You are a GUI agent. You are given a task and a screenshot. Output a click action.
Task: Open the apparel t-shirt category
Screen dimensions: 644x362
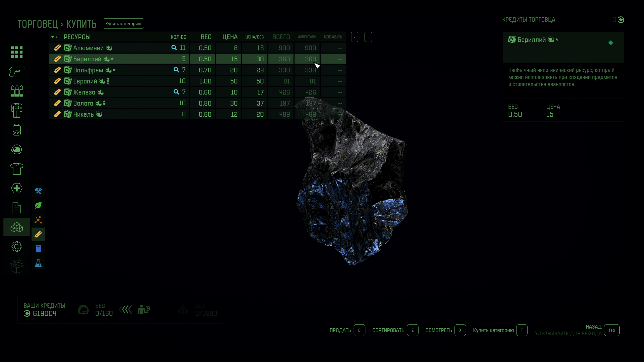(x=17, y=169)
